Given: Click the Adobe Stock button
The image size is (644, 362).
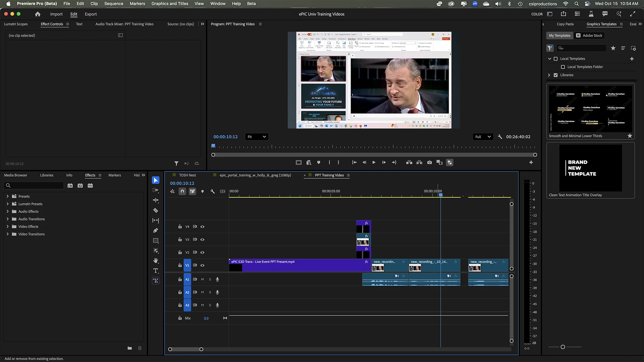Looking at the screenshot, I should coord(589,36).
